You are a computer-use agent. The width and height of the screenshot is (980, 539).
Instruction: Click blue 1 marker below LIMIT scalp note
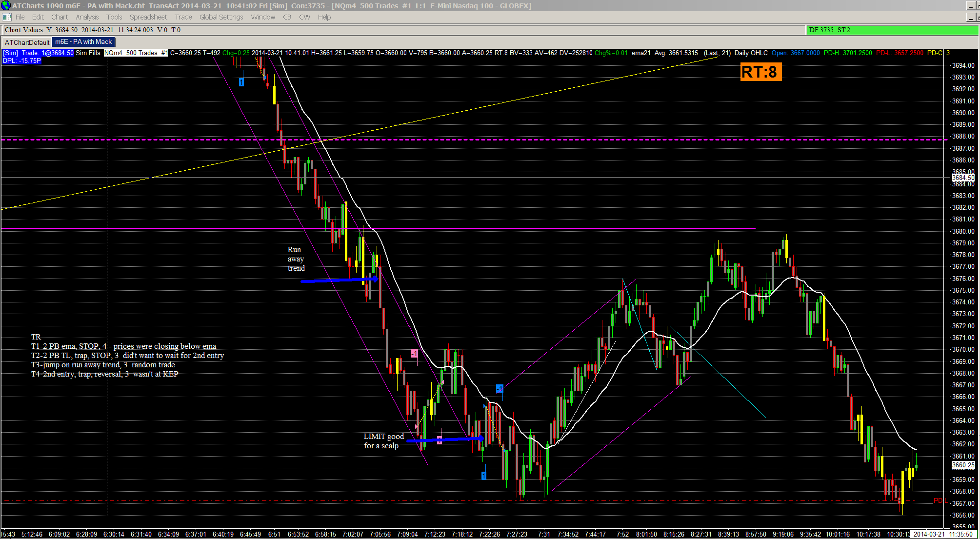coord(484,476)
